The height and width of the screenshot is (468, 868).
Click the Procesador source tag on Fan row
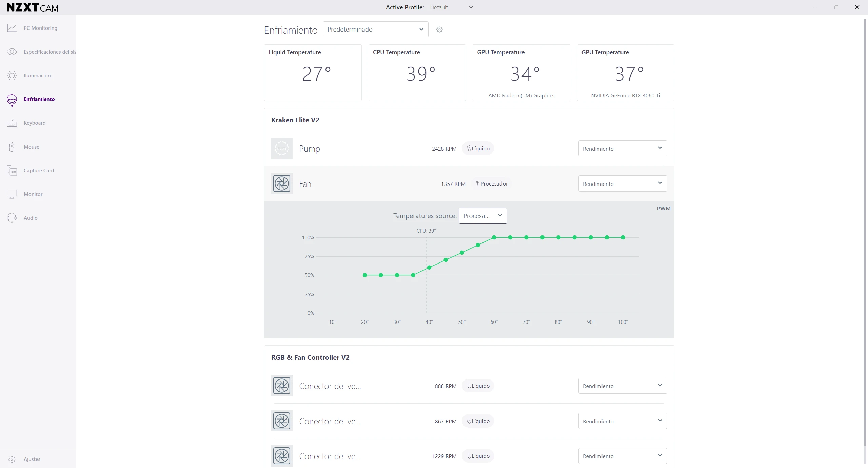click(492, 184)
